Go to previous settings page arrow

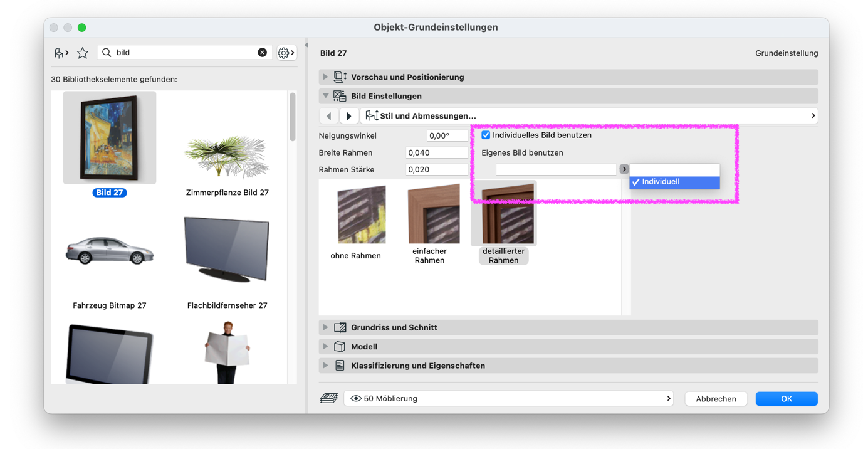click(x=329, y=116)
